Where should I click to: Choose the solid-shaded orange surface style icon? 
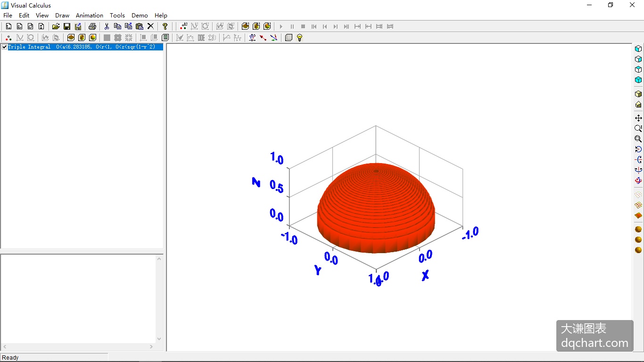(x=638, y=215)
